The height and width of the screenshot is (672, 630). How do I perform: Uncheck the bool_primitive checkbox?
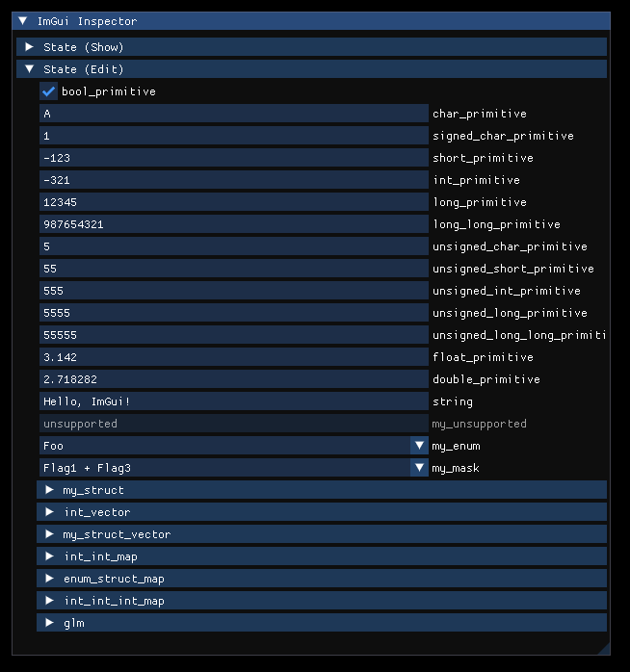pyautogui.click(x=49, y=91)
